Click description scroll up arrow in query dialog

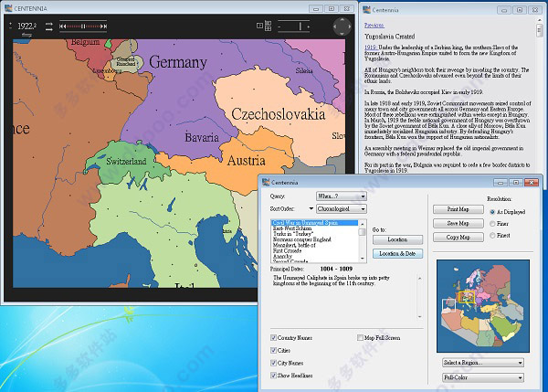pos(420,279)
